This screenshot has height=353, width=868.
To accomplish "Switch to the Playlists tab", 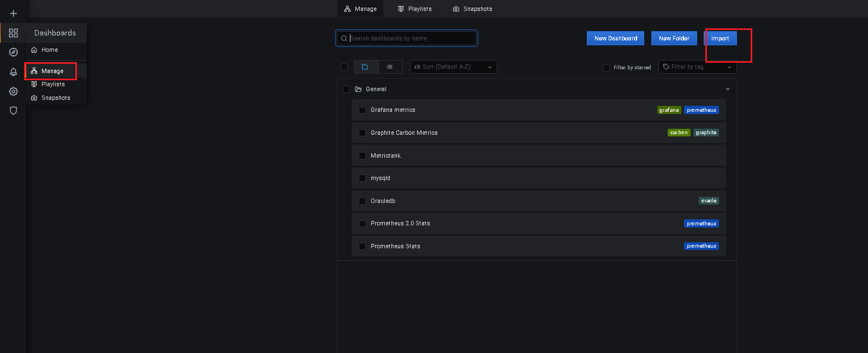I will (414, 9).
